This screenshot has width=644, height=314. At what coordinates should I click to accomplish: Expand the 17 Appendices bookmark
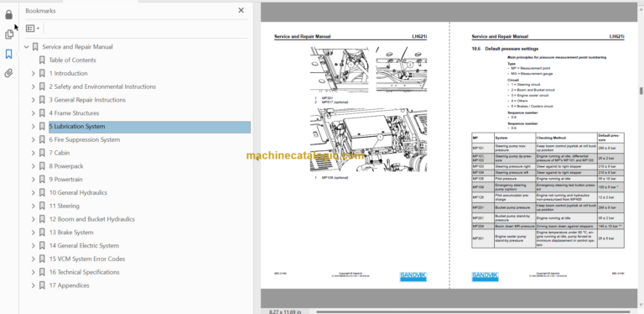click(34, 285)
